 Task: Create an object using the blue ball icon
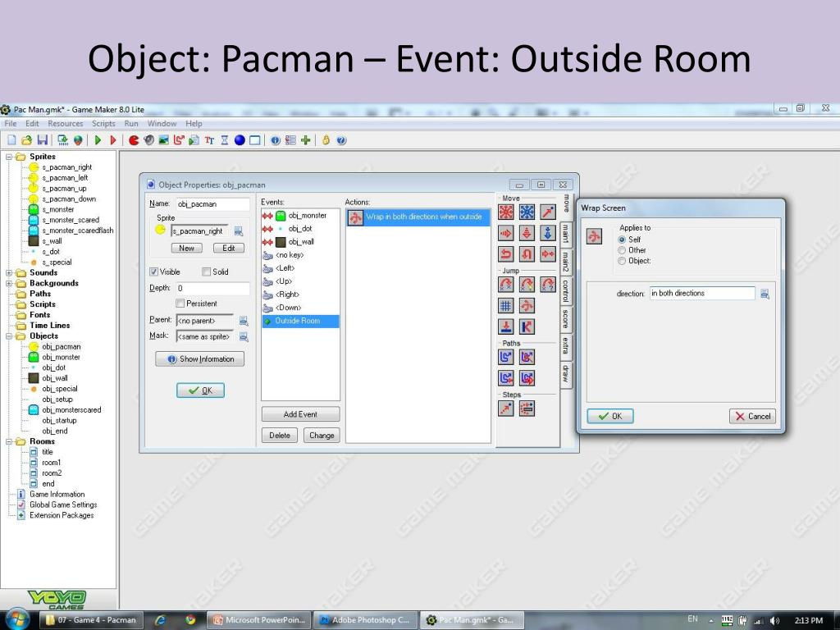point(240,140)
